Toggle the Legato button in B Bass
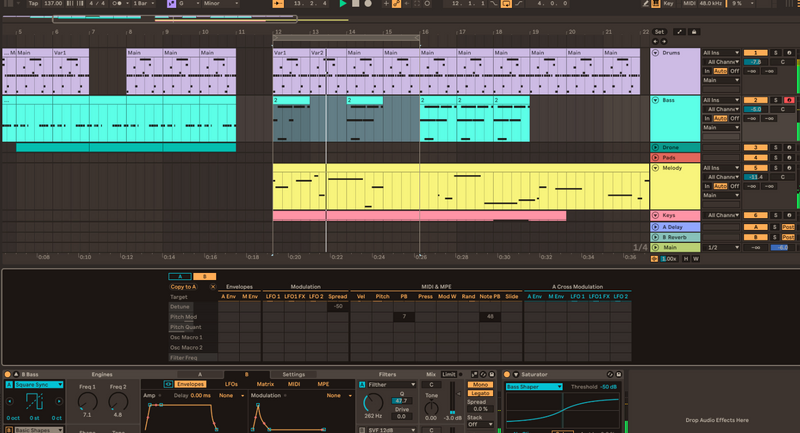This screenshot has width=800, height=433. (480, 393)
